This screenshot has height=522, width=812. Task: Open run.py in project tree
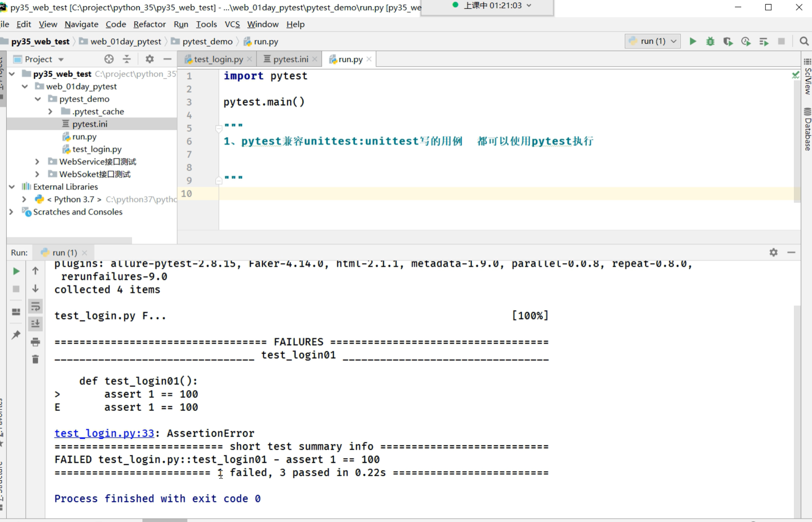(84, 137)
